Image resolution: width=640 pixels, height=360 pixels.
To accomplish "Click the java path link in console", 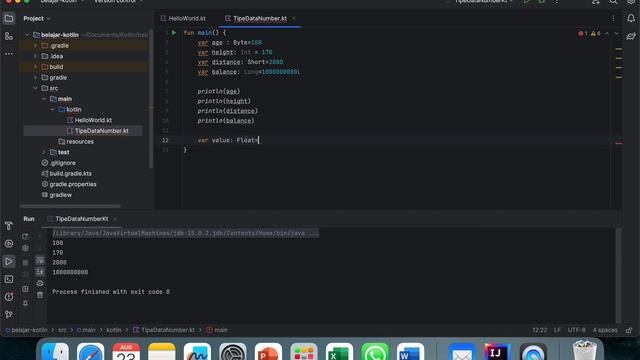I will [185, 233].
